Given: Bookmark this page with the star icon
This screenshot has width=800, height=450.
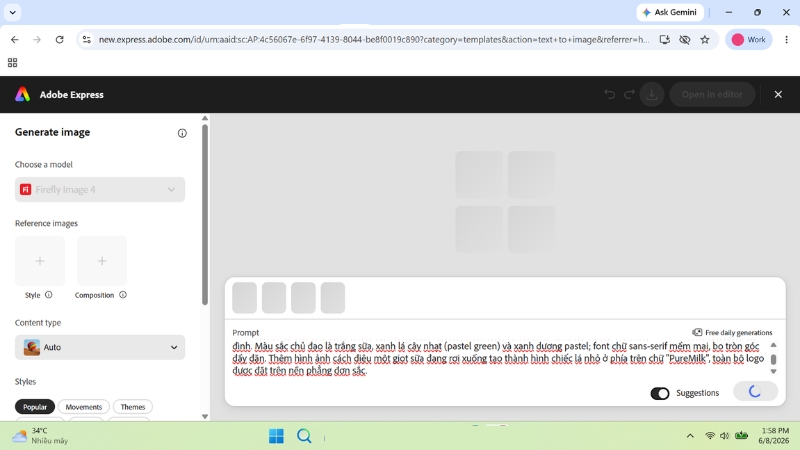Looking at the screenshot, I should pos(705,39).
